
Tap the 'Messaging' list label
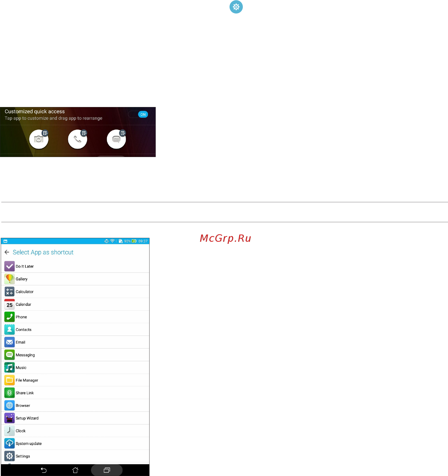(25, 355)
